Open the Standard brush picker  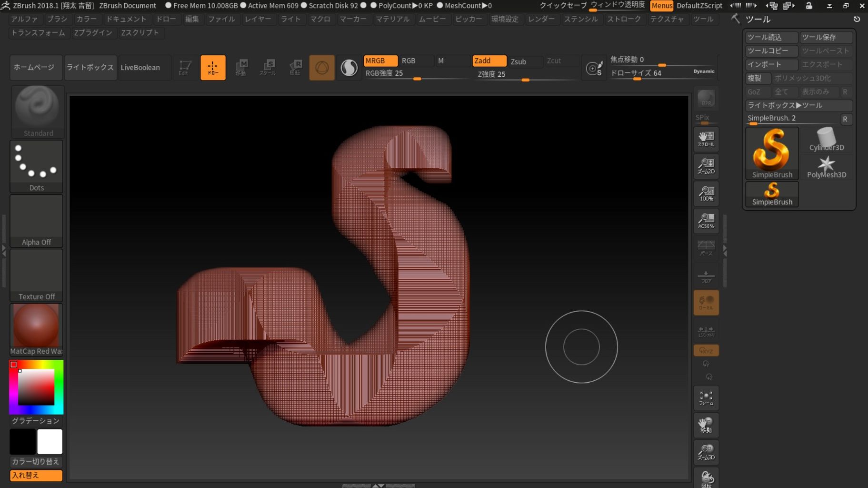pyautogui.click(x=37, y=112)
